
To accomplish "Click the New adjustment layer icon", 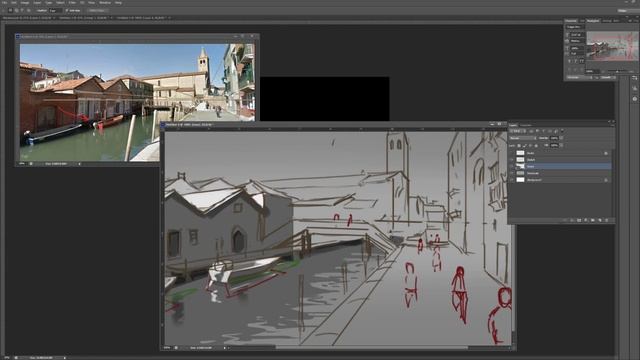I will (x=586, y=220).
